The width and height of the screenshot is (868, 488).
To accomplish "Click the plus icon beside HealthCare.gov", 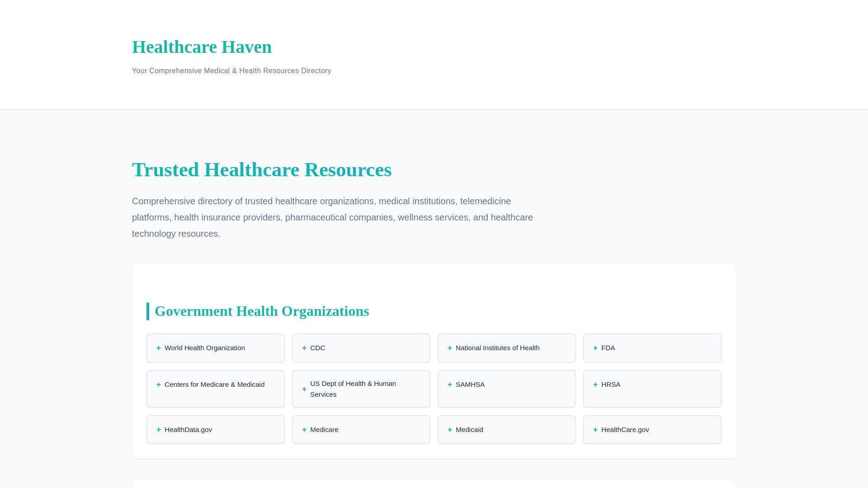I will point(595,430).
